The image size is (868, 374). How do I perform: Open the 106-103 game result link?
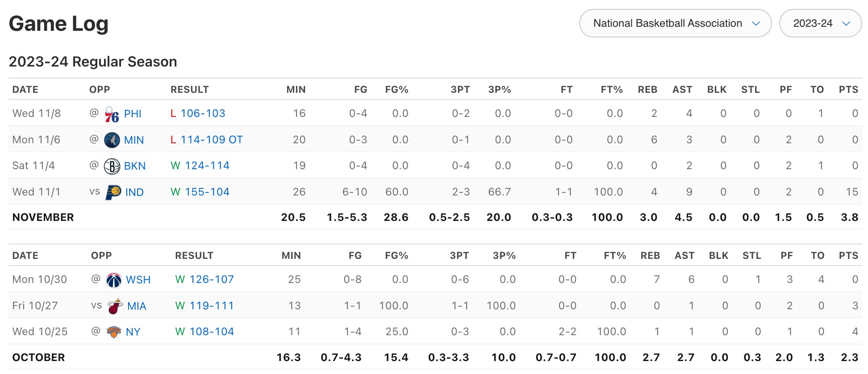click(203, 113)
